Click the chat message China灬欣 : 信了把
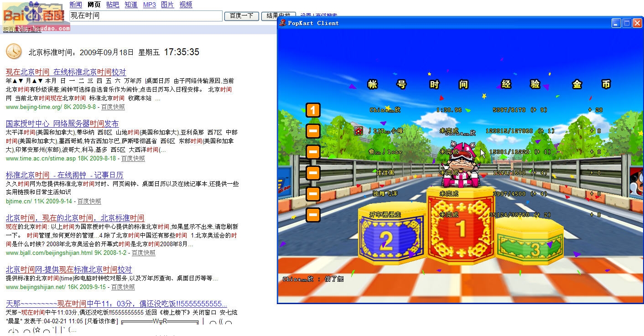Screen dimensions: 644x336 tap(313, 279)
